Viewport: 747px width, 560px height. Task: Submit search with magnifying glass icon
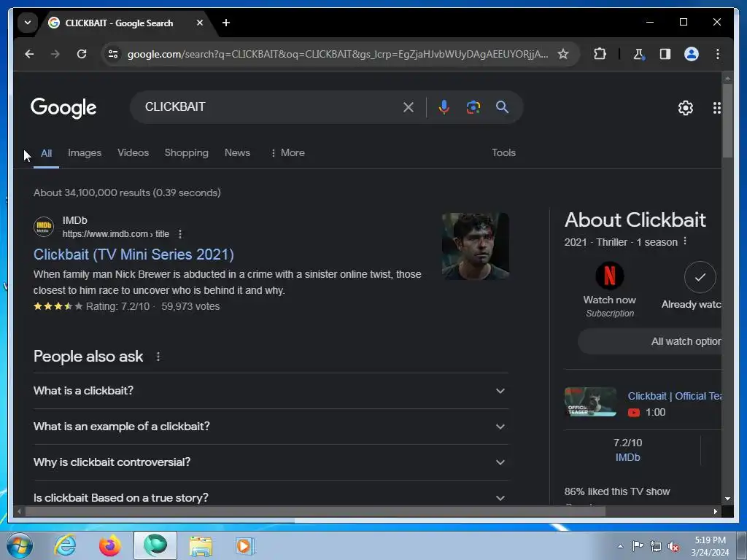(x=502, y=107)
